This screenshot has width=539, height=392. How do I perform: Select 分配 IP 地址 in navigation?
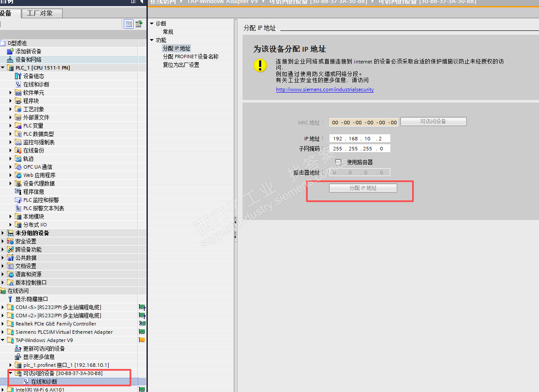(x=176, y=48)
